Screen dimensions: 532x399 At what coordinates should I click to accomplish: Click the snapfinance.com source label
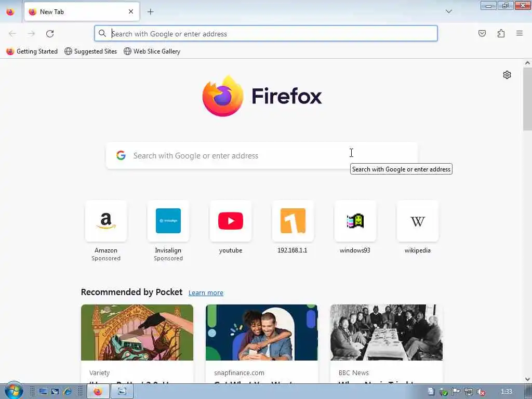[239, 373]
